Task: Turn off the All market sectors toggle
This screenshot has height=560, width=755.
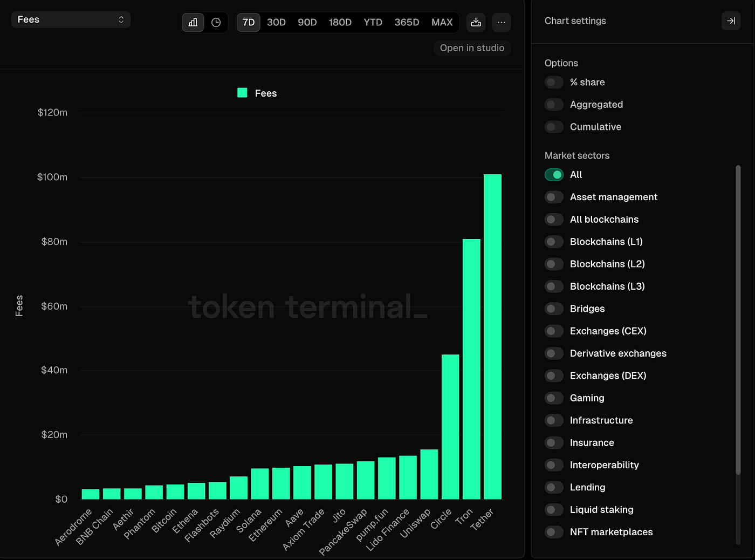Action: pyautogui.click(x=554, y=175)
